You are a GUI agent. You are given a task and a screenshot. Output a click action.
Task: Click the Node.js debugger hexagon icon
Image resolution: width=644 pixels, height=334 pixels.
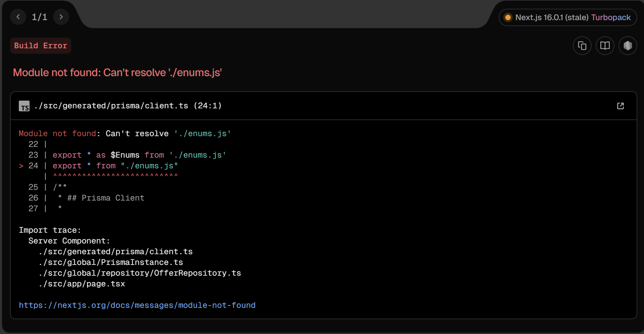click(x=628, y=46)
